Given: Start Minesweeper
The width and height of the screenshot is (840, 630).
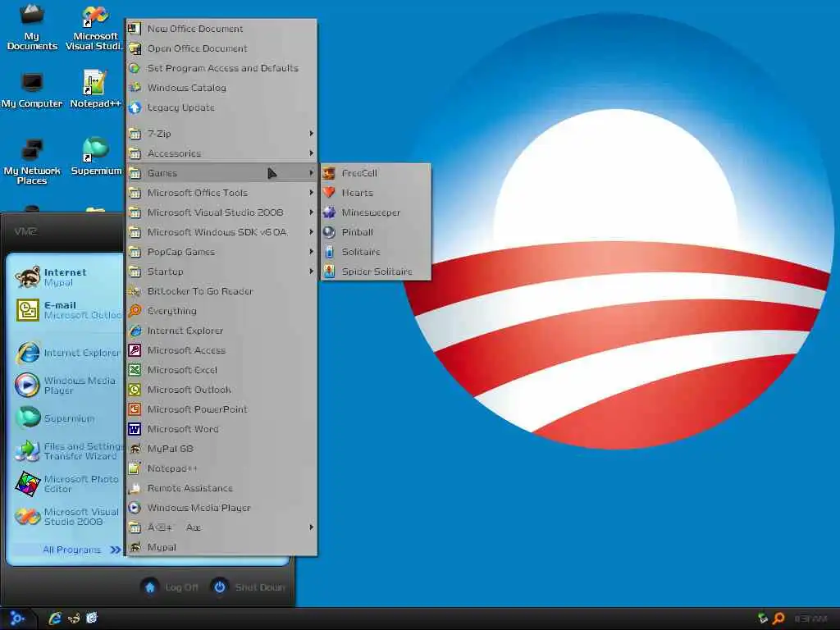Looking at the screenshot, I should [x=376, y=212].
